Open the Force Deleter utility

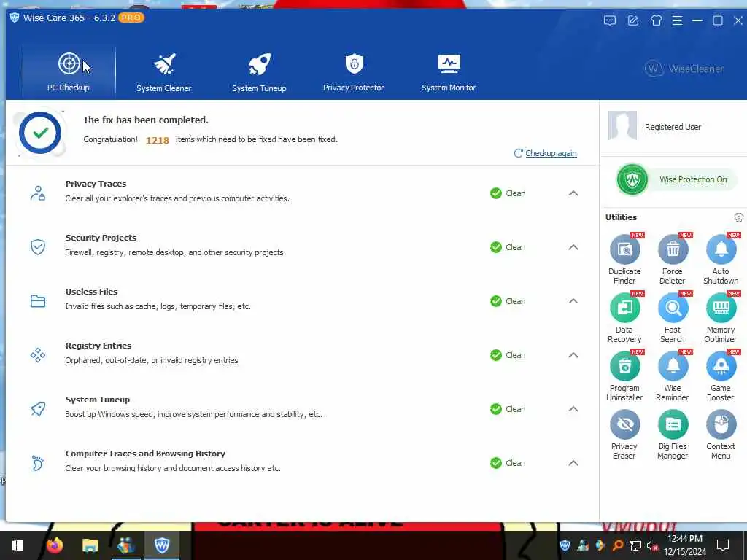coord(673,259)
